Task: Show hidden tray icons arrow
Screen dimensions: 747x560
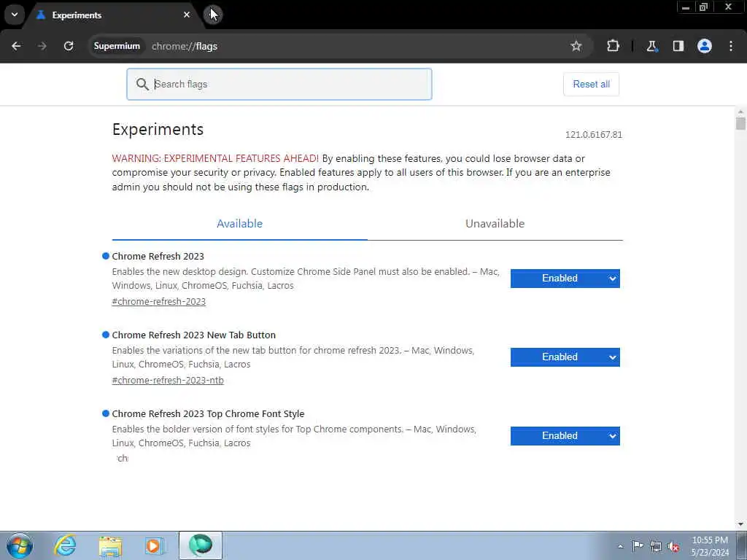Action: pos(620,546)
